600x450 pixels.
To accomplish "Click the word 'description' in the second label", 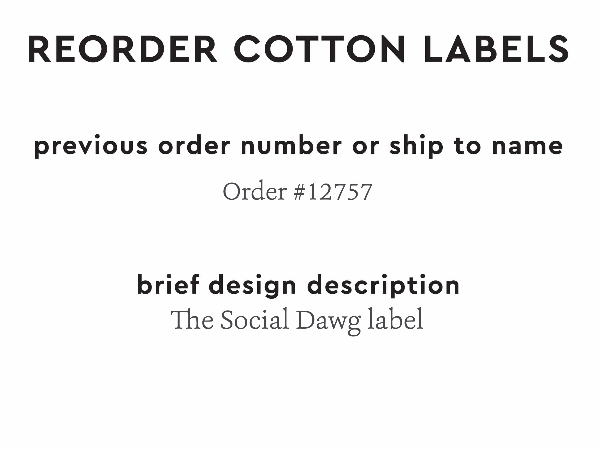I will click(383, 285).
